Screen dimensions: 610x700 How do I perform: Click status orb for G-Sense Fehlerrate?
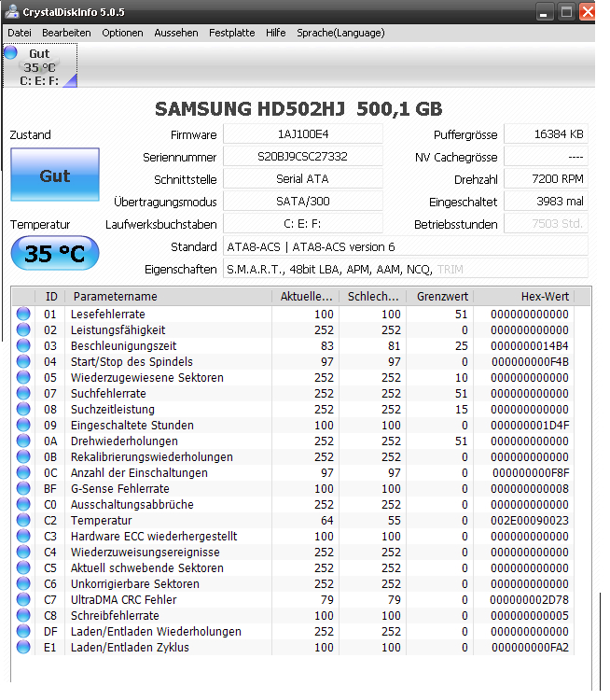pos(23,488)
